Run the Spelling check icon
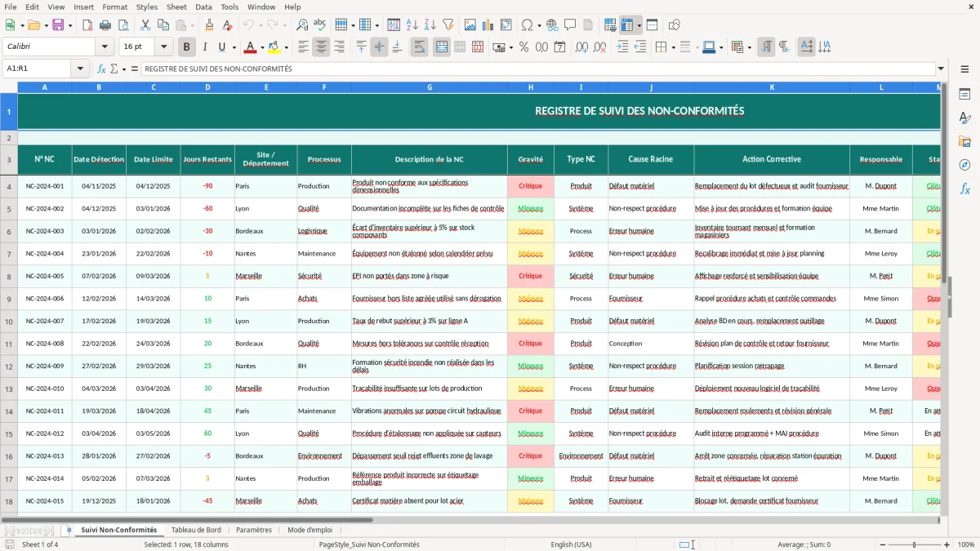Image resolution: width=980 pixels, height=551 pixels. 320,25
